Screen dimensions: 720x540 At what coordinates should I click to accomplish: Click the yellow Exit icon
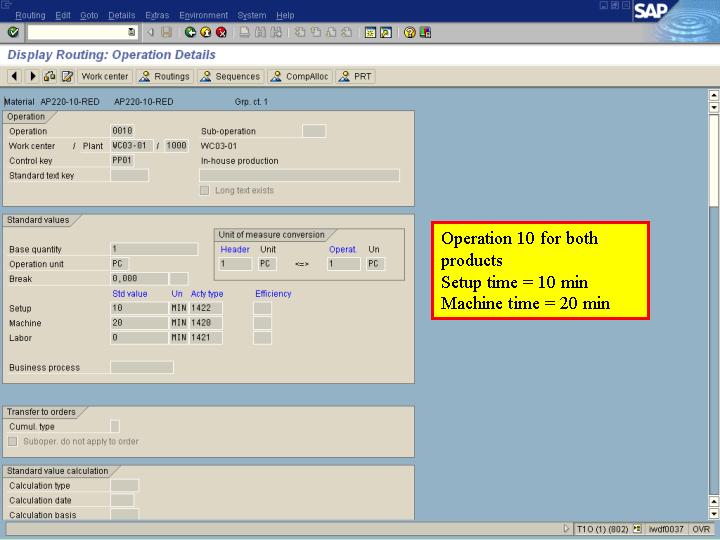pyautogui.click(x=206, y=32)
